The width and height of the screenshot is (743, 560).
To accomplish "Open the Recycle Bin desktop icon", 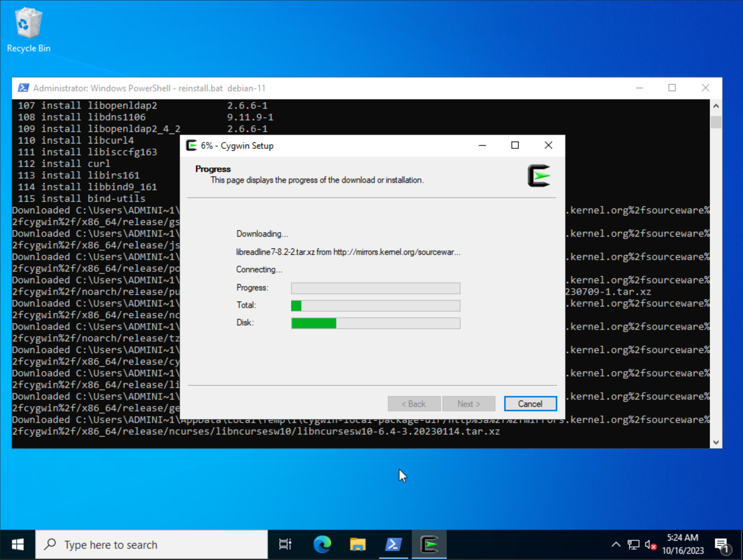I will tap(28, 30).
